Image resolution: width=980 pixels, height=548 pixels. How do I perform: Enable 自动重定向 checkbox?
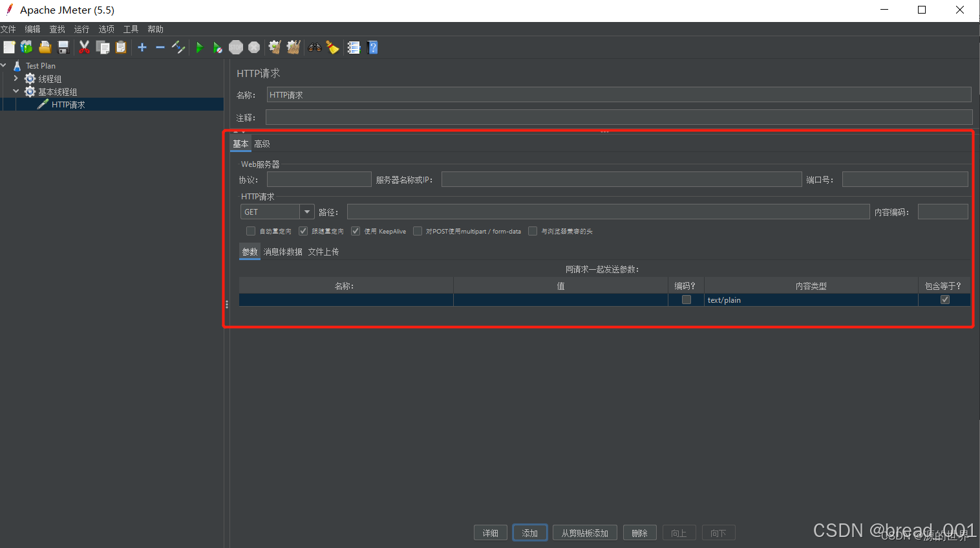pyautogui.click(x=250, y=230)
